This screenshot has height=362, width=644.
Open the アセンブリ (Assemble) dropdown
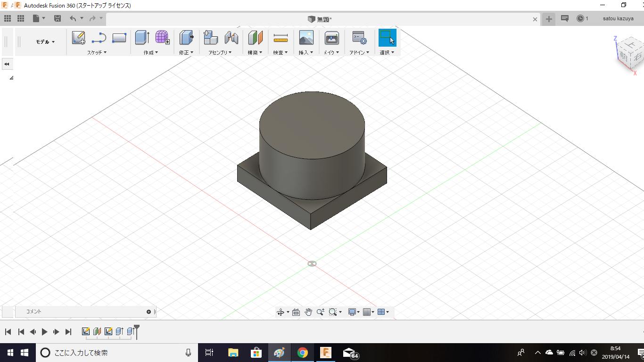(220, 52)
